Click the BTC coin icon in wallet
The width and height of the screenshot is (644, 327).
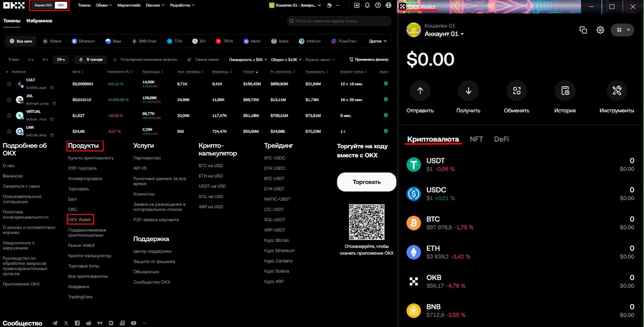tap(413, 223)
